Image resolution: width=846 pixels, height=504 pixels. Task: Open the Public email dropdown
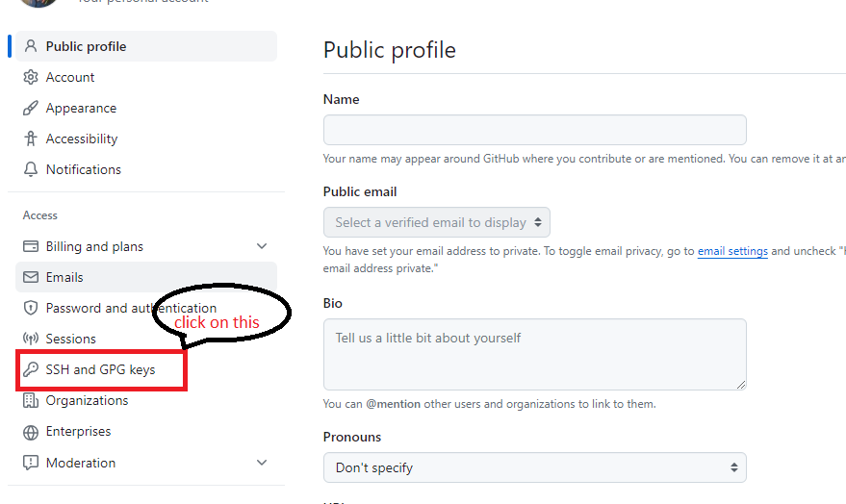(x=437, y=222)
